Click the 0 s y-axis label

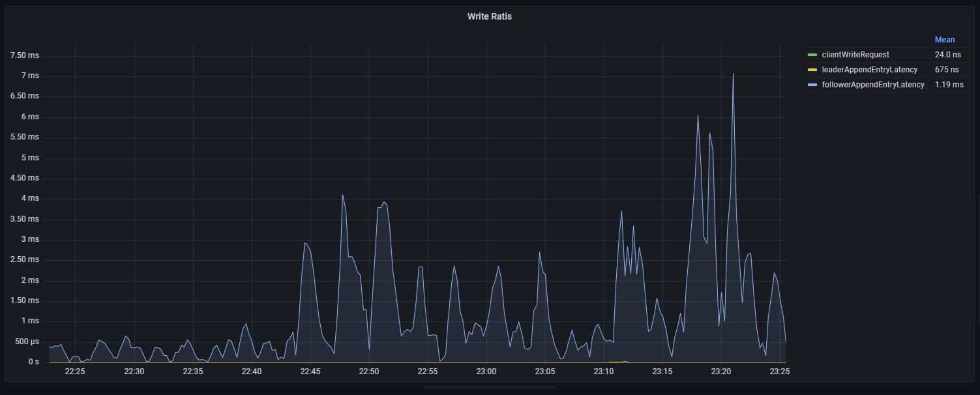click(33, 362)
